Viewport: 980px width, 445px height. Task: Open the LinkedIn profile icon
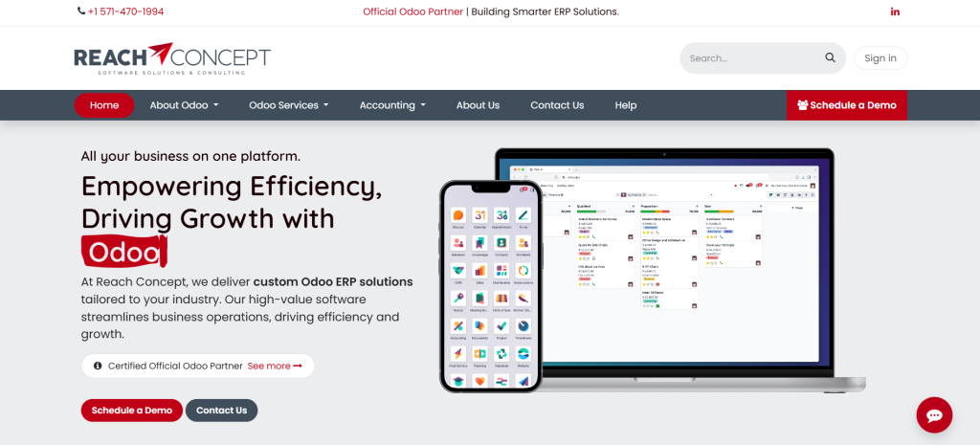click(895, 11)
